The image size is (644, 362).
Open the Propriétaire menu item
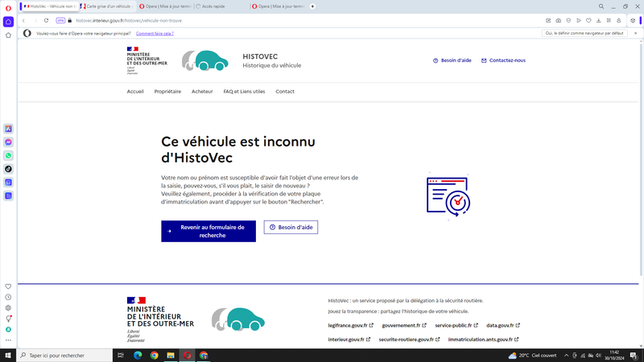[167, 92]
